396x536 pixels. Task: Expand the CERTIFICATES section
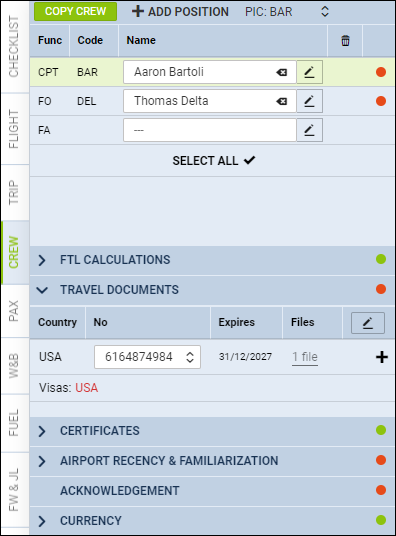(42, 431)
